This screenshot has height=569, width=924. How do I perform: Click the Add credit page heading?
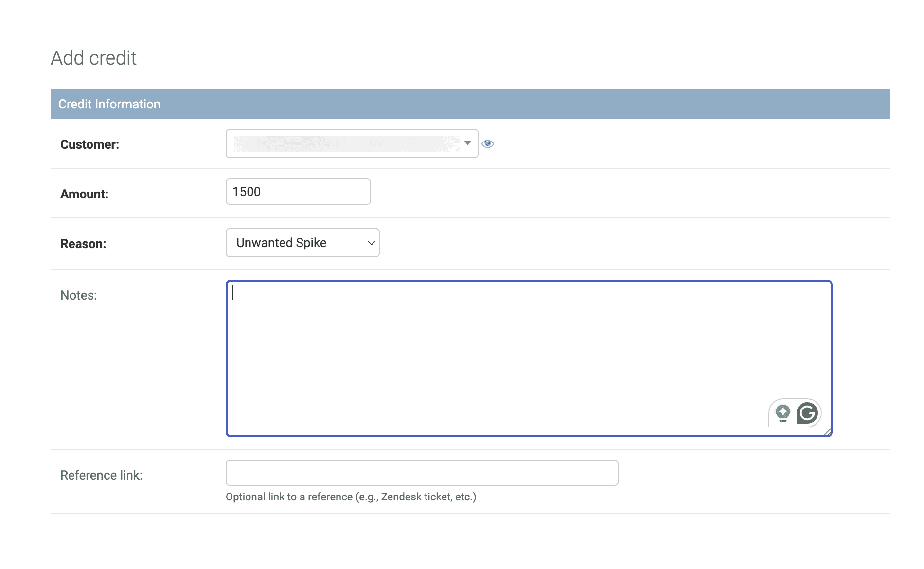93,57
